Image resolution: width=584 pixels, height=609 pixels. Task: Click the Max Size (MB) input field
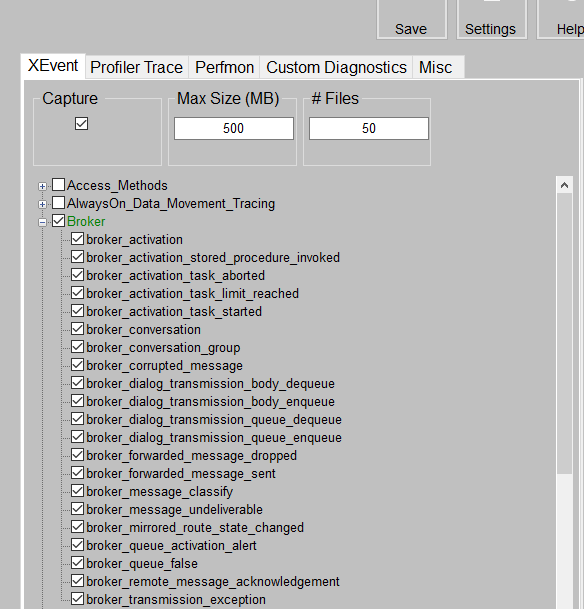234,129
